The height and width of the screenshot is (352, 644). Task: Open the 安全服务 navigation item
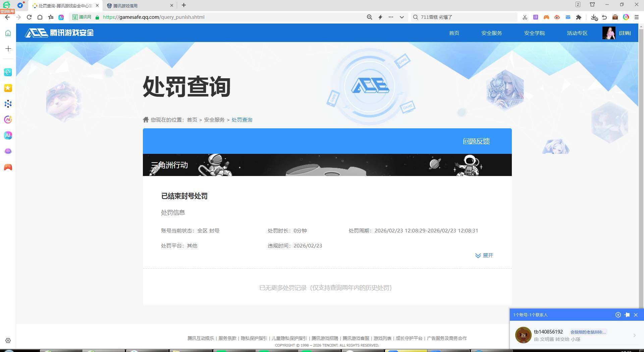492,33
